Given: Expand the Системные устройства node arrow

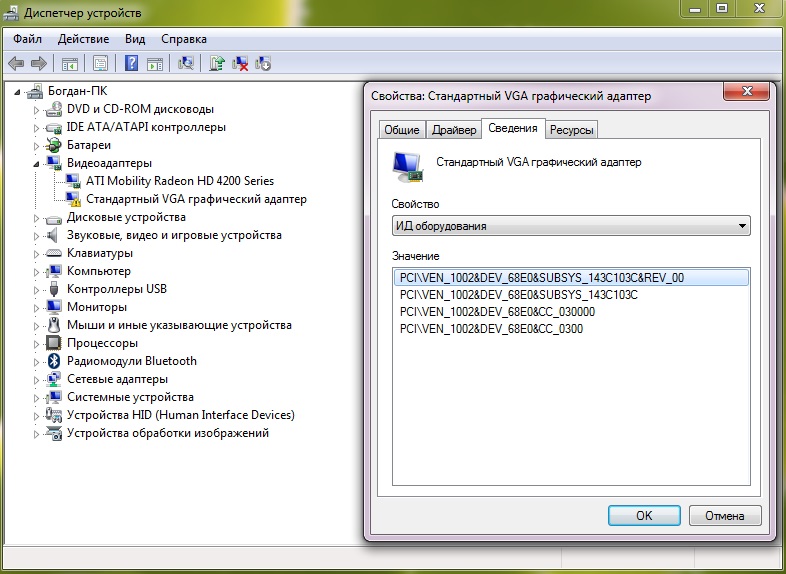Looking at the screenshot, I should [36, 398].
